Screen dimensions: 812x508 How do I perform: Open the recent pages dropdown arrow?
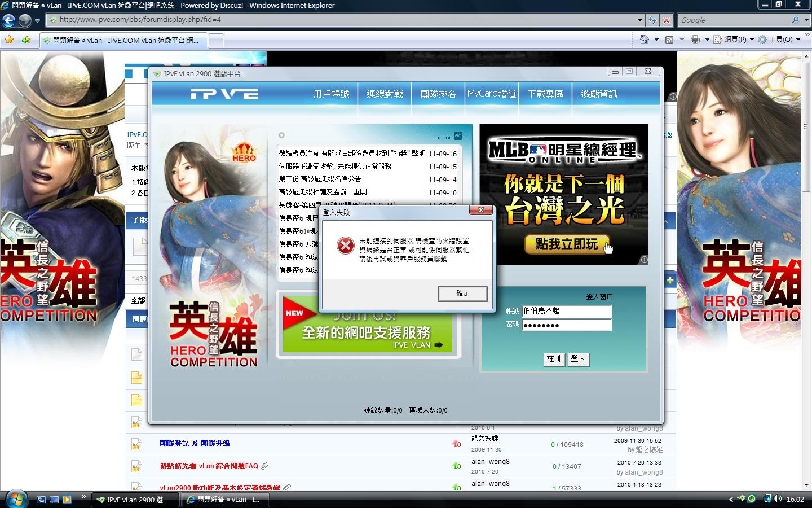[38, 20]
